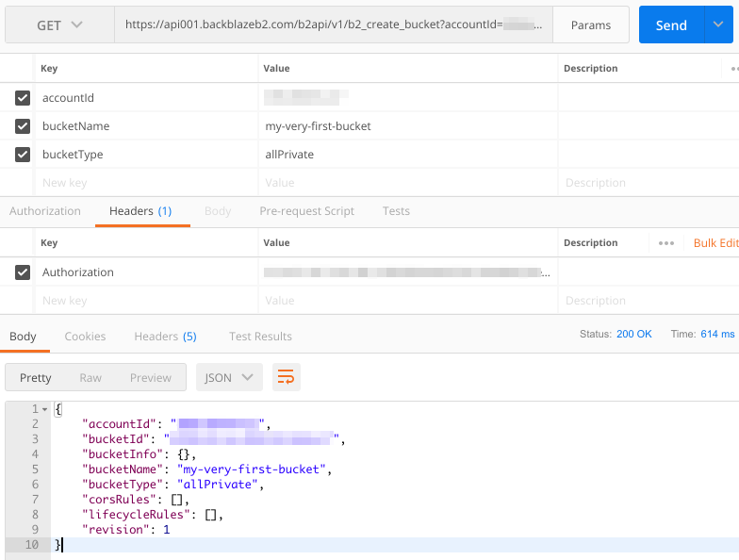Open the Body request tab

218,211
